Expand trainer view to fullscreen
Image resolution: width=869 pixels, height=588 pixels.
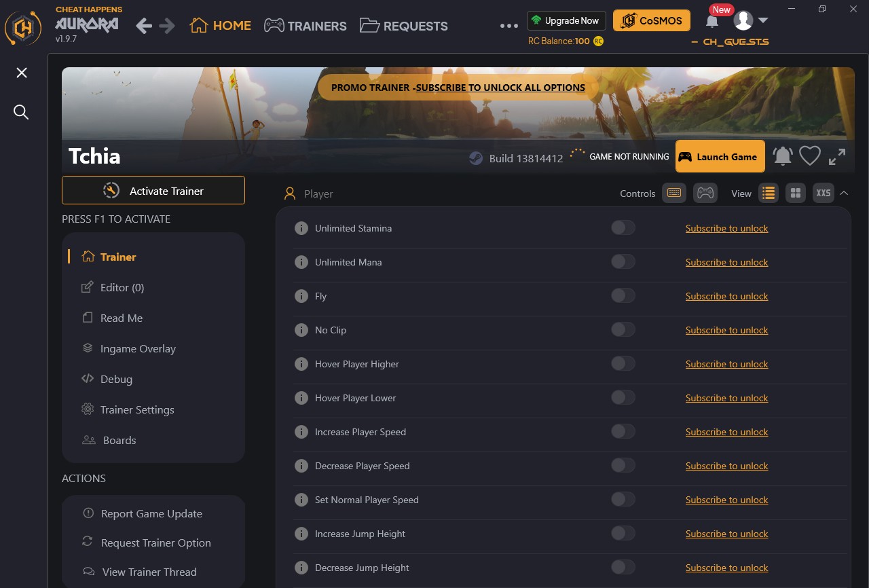pos(837,156)
